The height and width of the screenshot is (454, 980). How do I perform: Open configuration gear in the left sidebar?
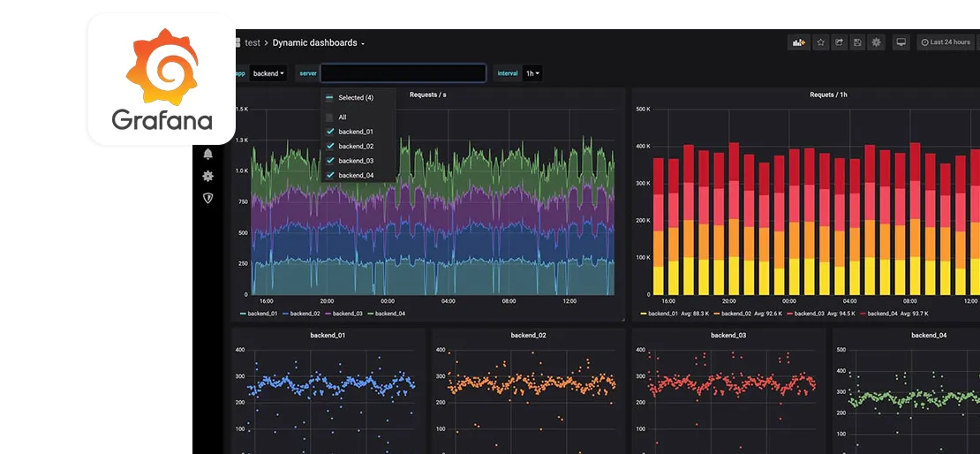(208, 177)
